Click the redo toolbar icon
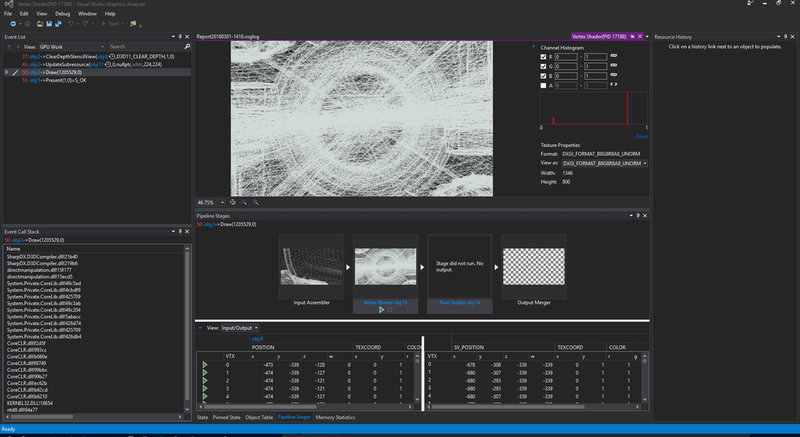Viewport: 800px width, 437px height. coord(85,23)
